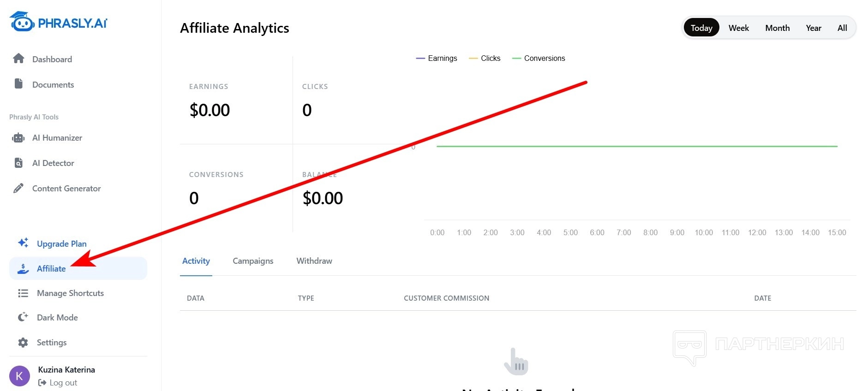
Task: Show Month analytics range
Action: [777, 28]
